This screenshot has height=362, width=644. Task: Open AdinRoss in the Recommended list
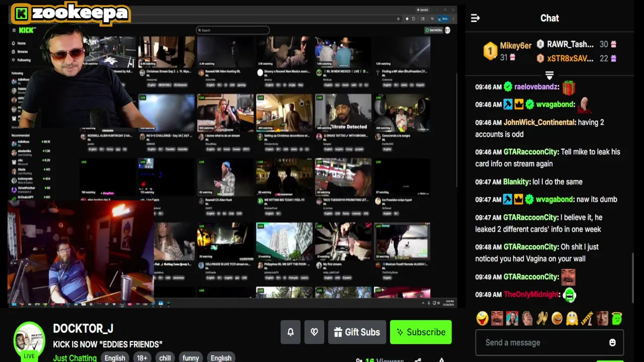[x=31, y=142]
